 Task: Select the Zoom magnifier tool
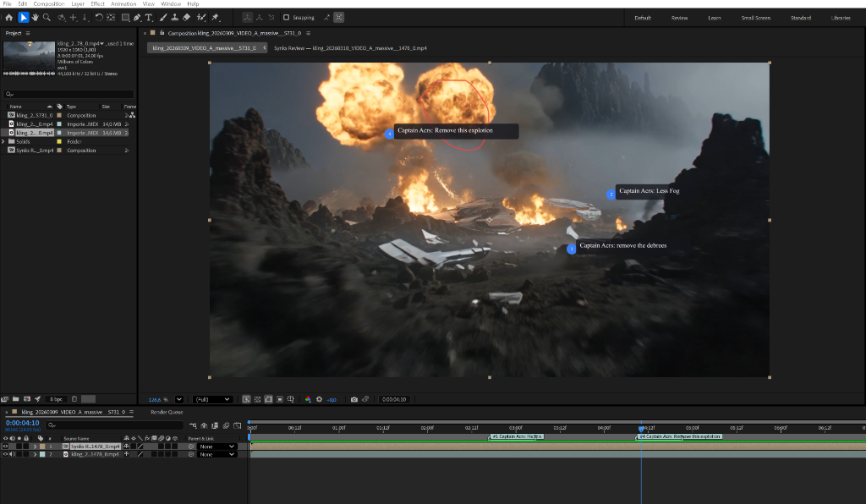pyautogui.click(x=47, y=18)
